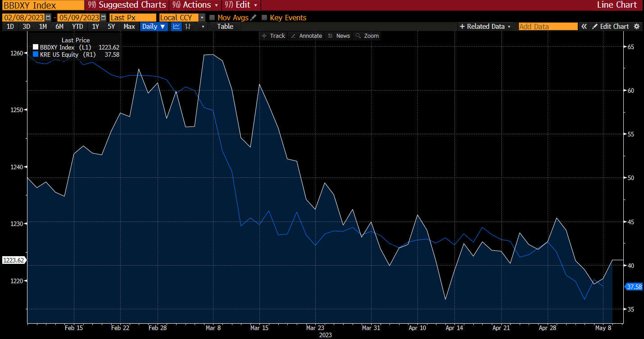Image resolution: width=644 pixels, height=339 pixels.
Task: Collapse panel with double chevron icon
Action: click(x=584, y=27)
